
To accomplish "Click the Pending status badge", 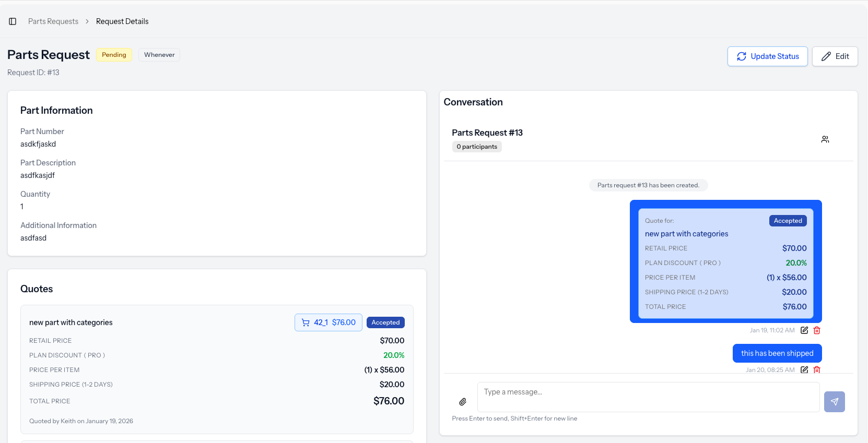I will 114,55.
